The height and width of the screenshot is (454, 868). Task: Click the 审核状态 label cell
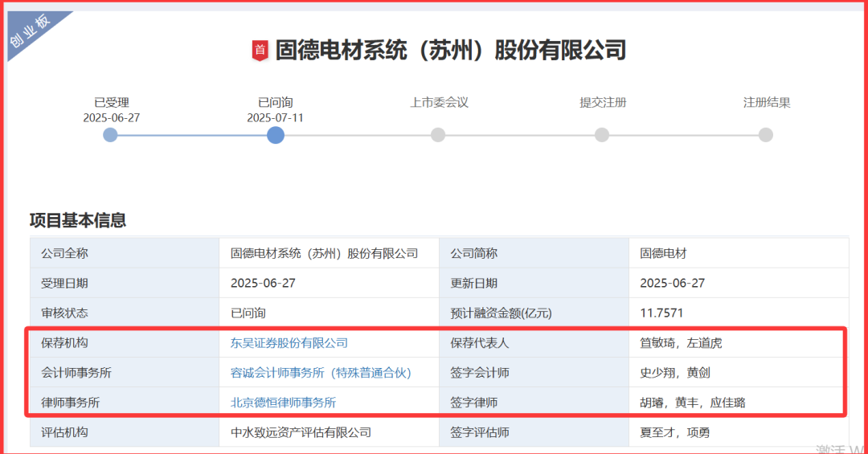click(x=125, y=313)
